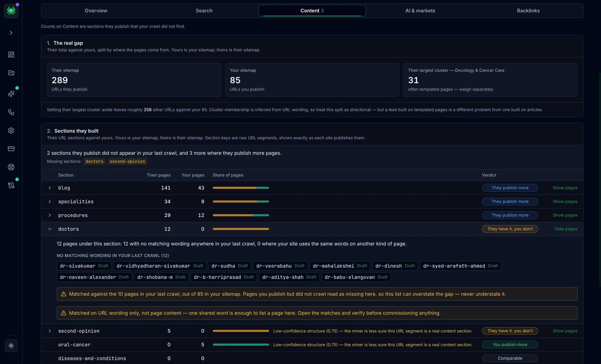
Task: Show pages for the second-opinion section
Action: (565, 331)
